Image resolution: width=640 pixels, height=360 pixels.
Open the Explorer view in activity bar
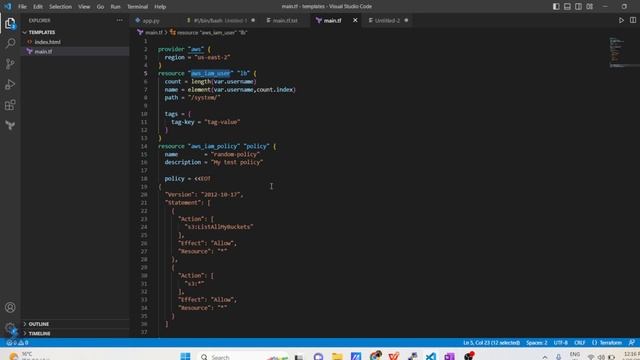(10, 23)
